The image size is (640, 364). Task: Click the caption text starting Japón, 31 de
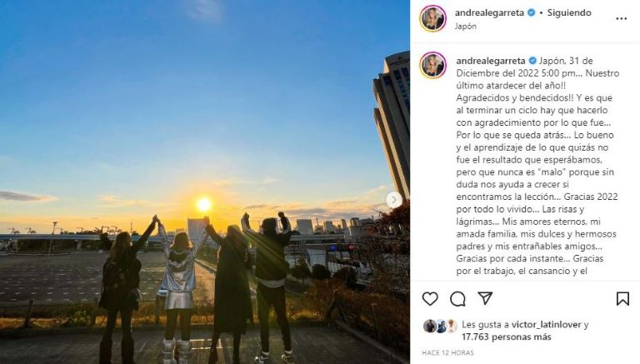tap(537, 166)
